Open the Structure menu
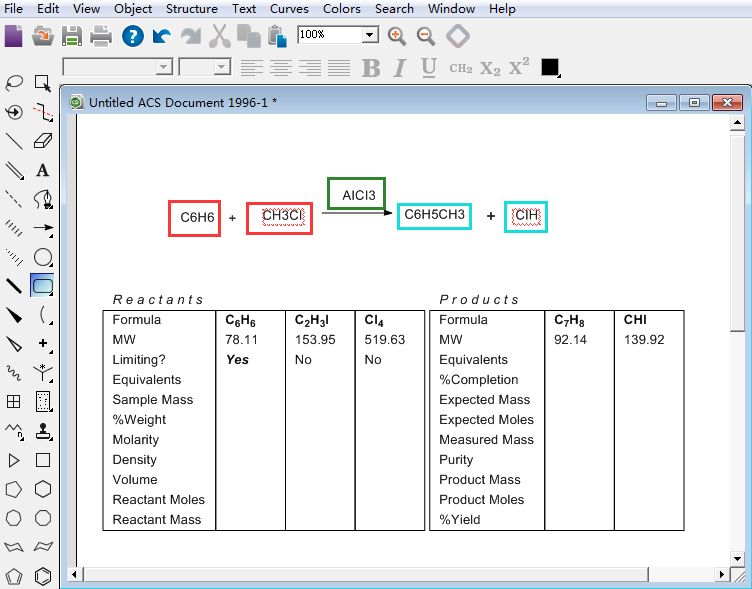Image resolution: width=752 pixels, height=589 pixels. click(x=191, y=9)
